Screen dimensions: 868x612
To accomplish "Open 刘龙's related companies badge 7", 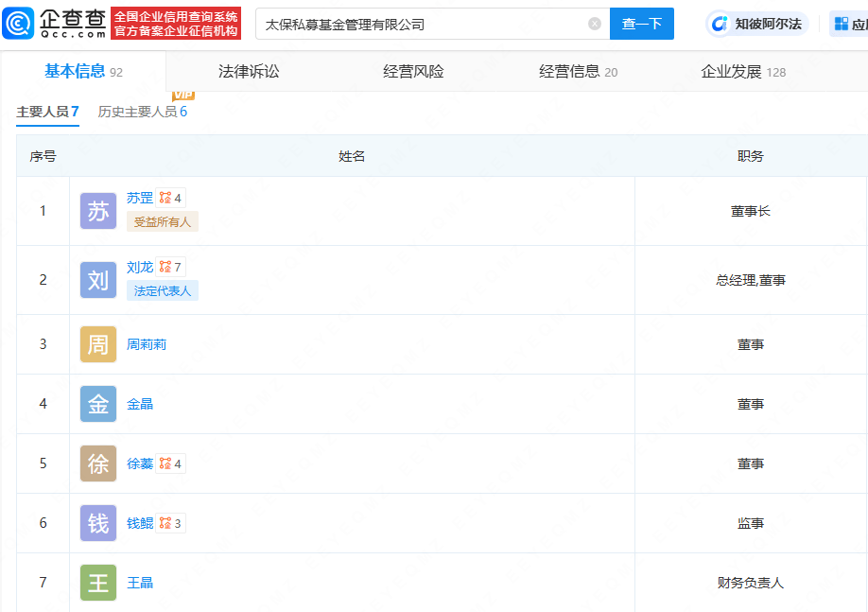I will coord(170,267).
